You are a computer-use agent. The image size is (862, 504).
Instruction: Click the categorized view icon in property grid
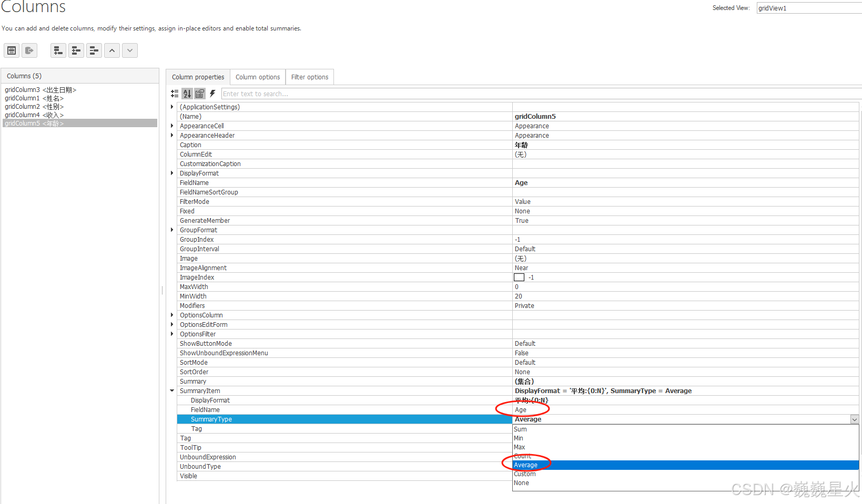[x=175, y=94]
